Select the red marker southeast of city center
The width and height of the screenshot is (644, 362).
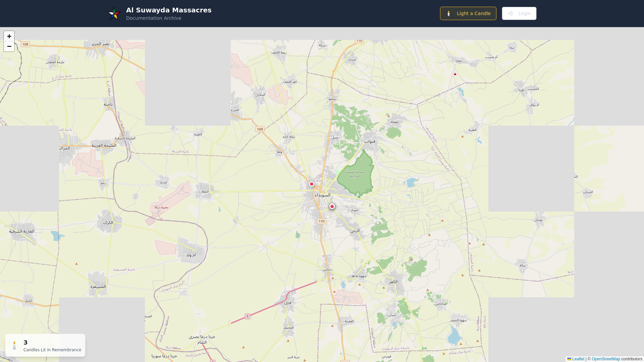[x=332, y=206]
